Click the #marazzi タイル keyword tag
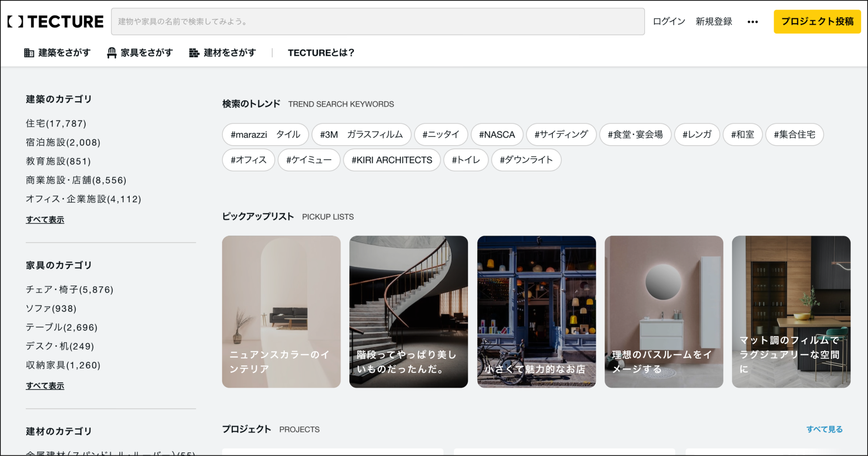This screenshot has height=456, width=868. click(x=265, y=134)
